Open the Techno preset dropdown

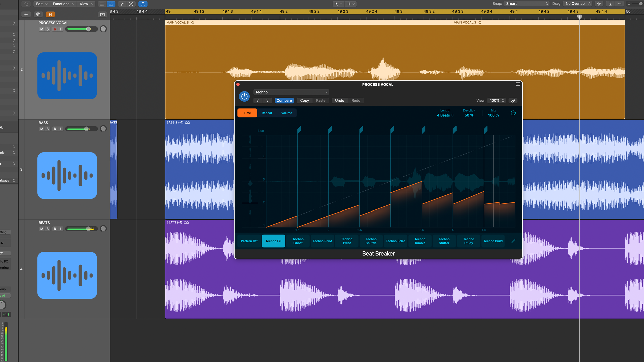coord(291,92)
